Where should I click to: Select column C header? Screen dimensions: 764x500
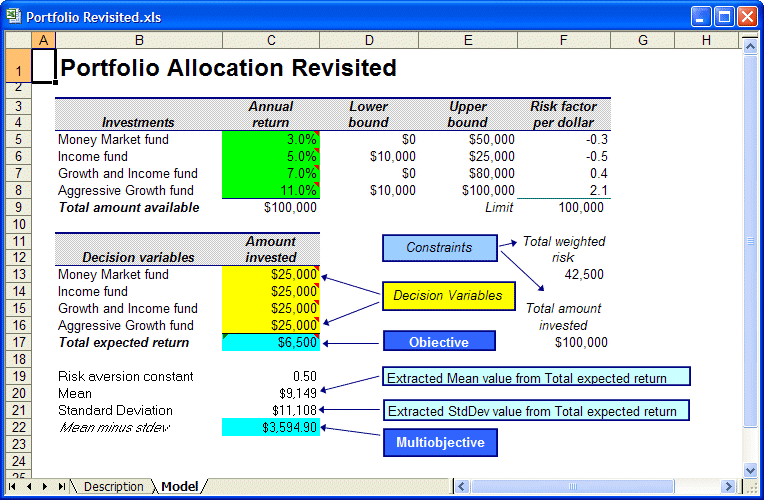[271, 40]
